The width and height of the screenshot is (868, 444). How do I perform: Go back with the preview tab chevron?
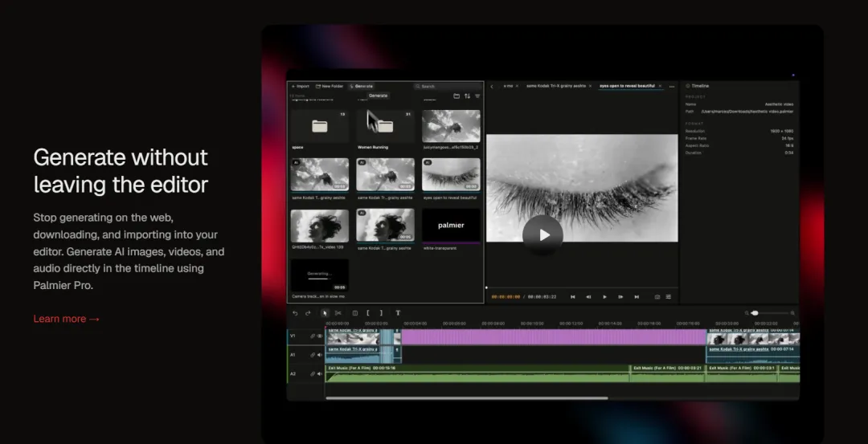coord(492,86)
